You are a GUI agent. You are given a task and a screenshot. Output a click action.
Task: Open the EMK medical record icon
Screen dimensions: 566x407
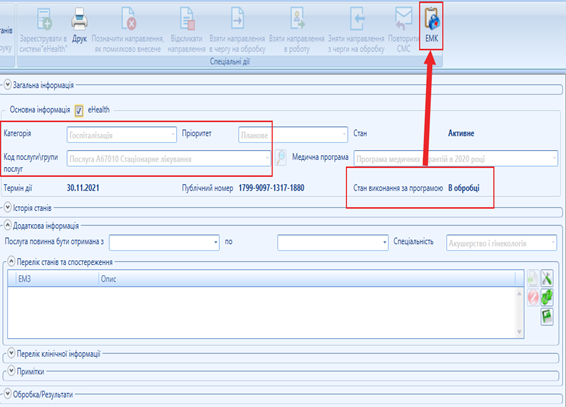pos(432,19)
